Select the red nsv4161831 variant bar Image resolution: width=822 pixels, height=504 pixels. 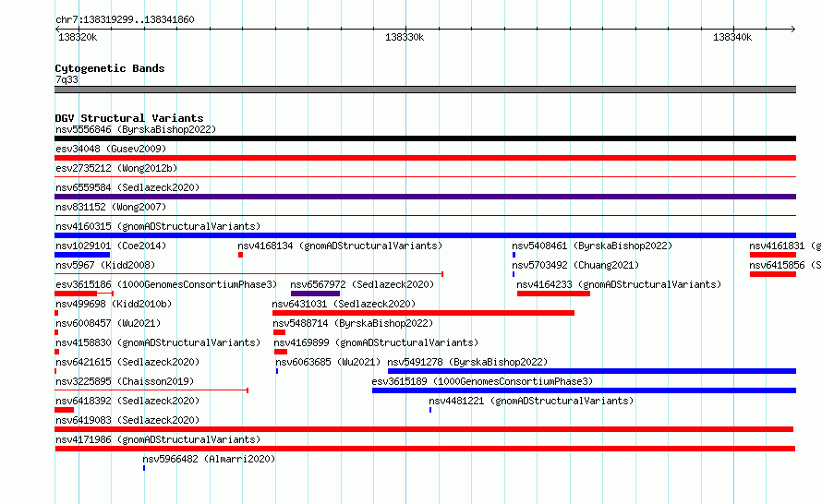click(x=773, y=255)
